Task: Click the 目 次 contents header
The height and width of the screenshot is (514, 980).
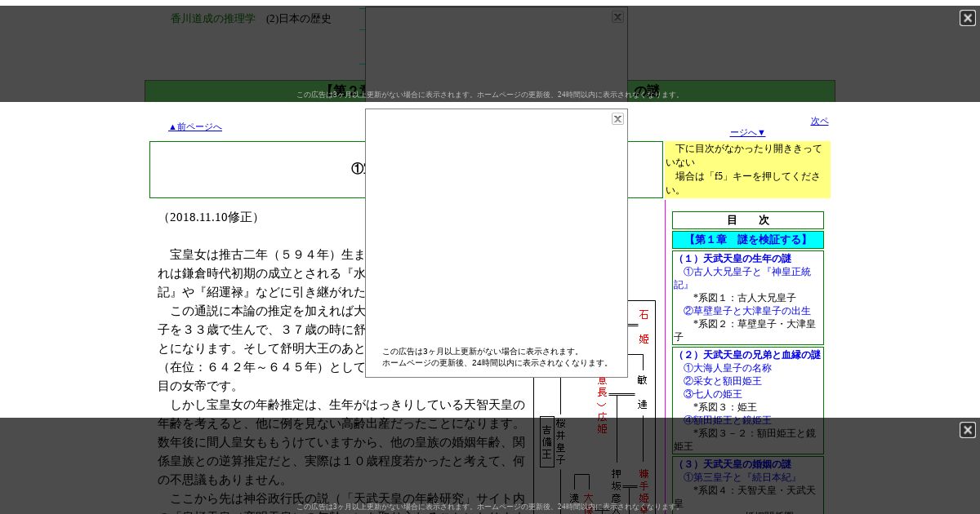Action: coord(748,220)
